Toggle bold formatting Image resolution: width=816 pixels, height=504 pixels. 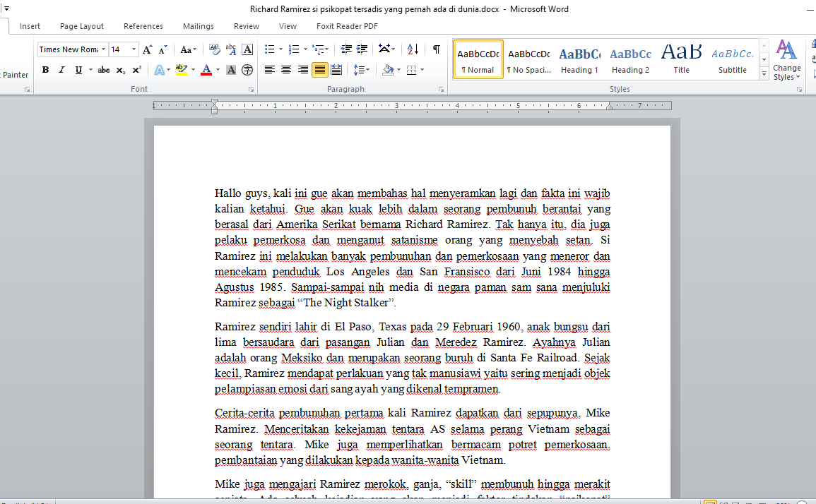pyautogui.click(x=45, y=70)
